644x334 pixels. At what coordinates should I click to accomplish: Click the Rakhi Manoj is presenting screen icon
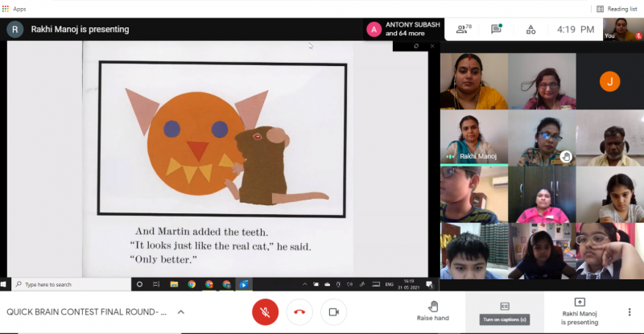coord(580,303)
